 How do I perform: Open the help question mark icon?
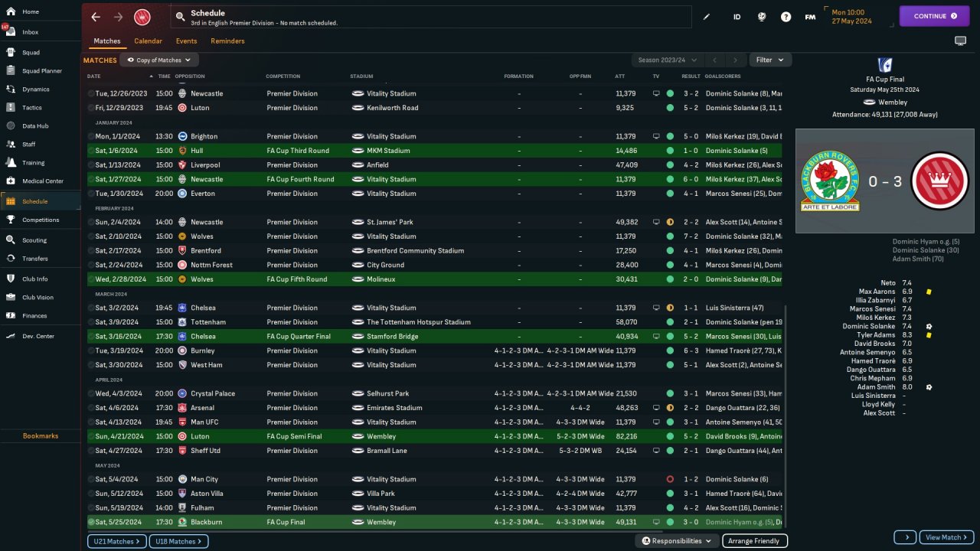tap(786, 17)
